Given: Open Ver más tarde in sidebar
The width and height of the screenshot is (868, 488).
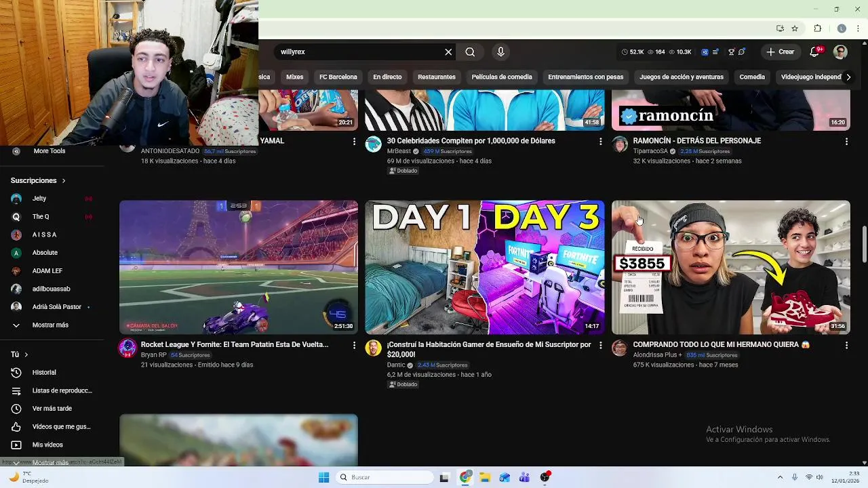Looking at the screenshot, I should [52, 409].
